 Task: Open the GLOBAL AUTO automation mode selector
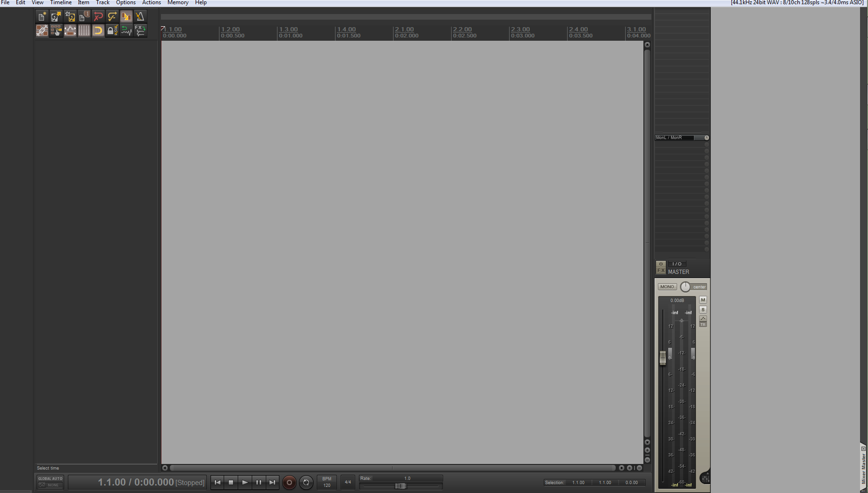(x=50, y=482)
